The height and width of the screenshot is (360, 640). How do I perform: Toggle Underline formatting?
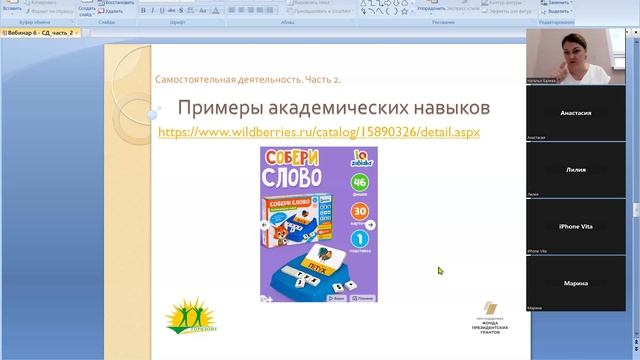tap(162, 11)
